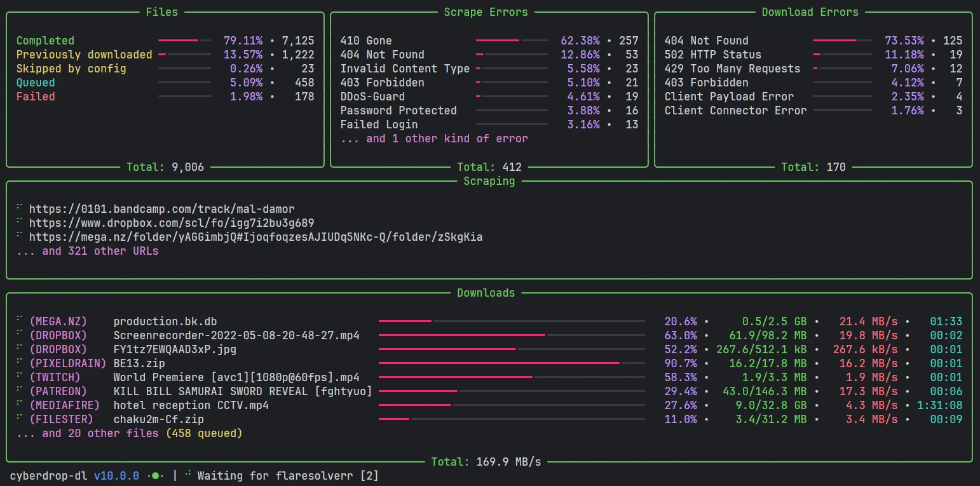The image size is (980, 486).
Task: Click the spinner beside the mega.nz folder URL
Action: (20, 236)
